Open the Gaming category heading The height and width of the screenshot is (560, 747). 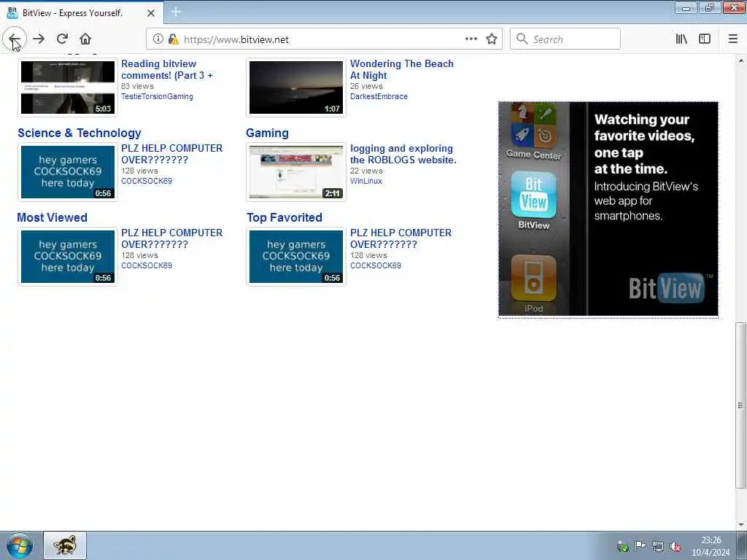pos(267,133)
